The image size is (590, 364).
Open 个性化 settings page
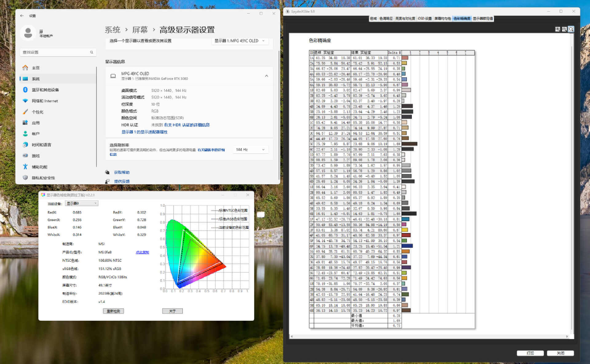pos(37,112)
